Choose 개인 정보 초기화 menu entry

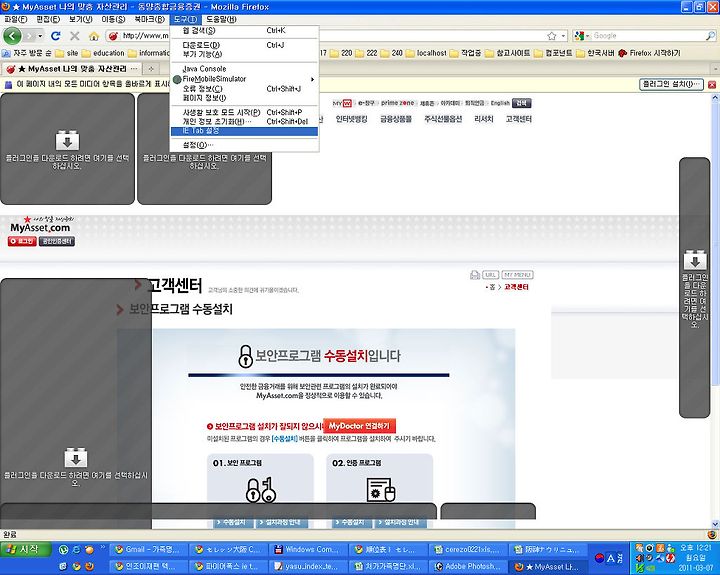tap(244, 122)
